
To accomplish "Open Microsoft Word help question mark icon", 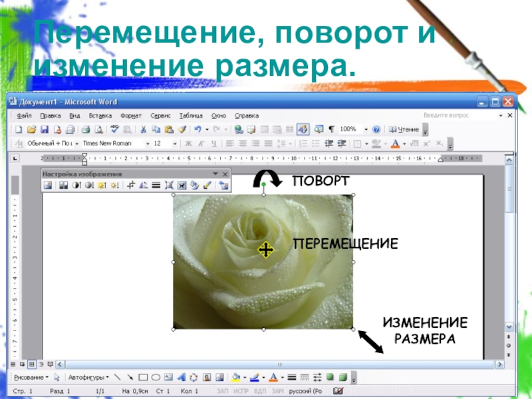I will 376,129.
